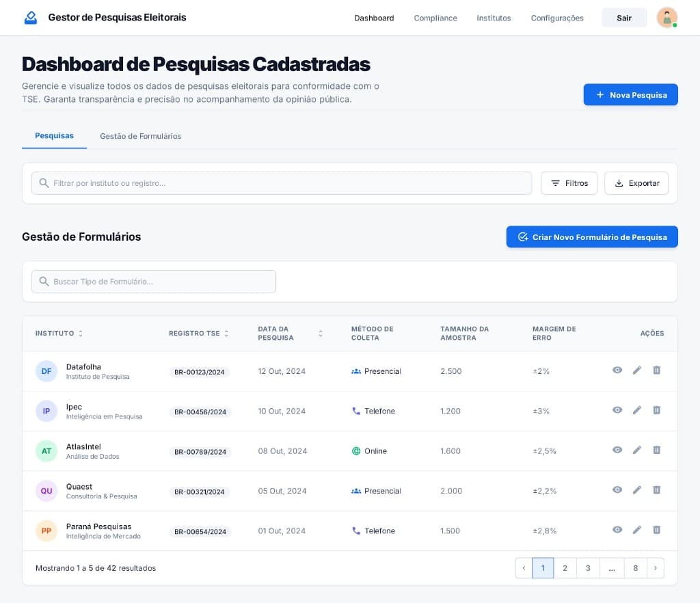Edit the AtlasIntel survey entry
The image size is (700, 603).
pos(637,450)
